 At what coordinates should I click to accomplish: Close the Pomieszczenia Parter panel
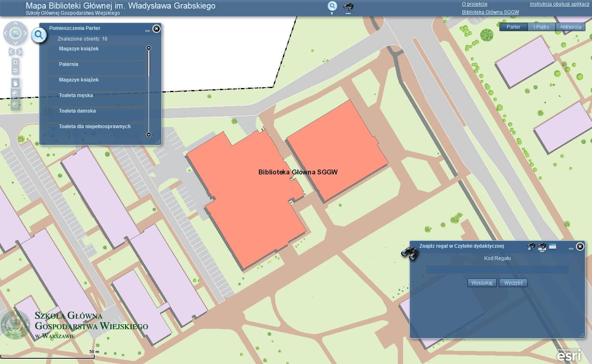[x=157, y=29]
